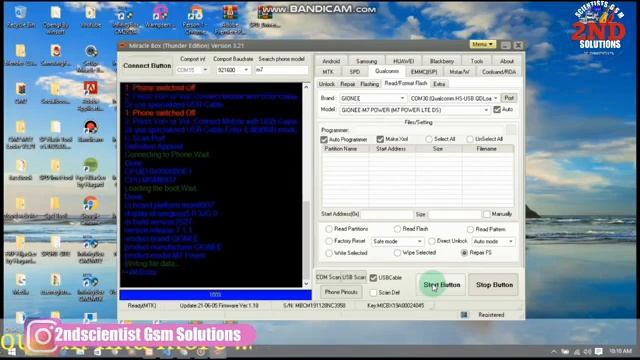Switch to the Blackberry tab
Screen dimensions: 640x360
point(442,61)
